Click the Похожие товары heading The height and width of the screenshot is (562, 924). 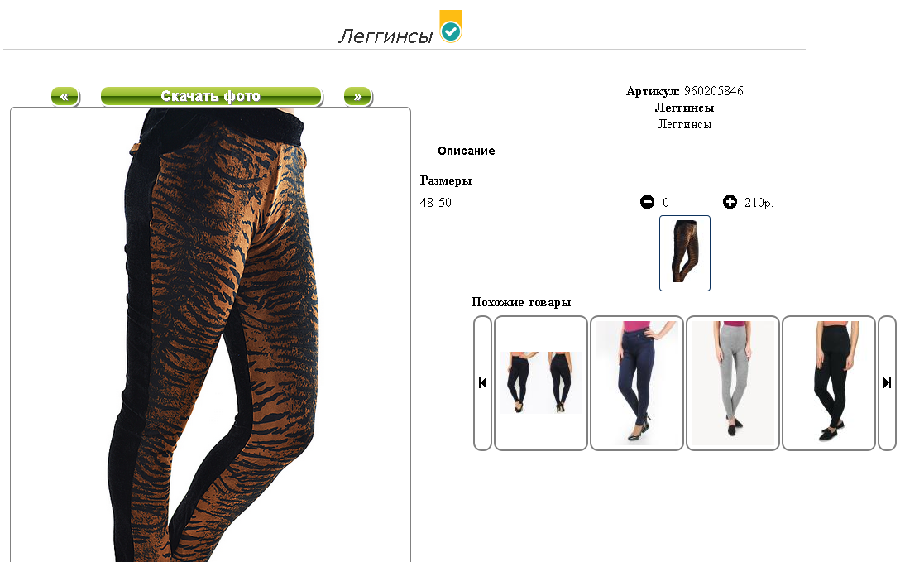point(521,303)
